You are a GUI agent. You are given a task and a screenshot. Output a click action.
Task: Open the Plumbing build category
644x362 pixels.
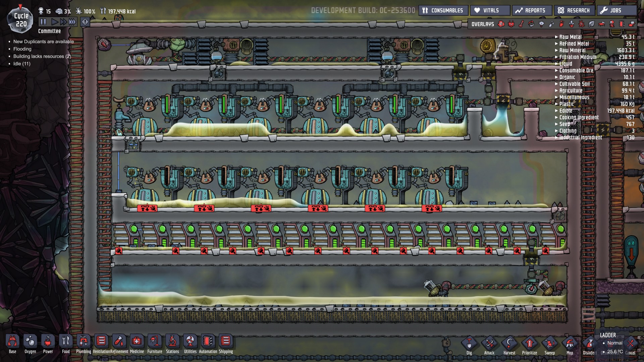point(84,342)
